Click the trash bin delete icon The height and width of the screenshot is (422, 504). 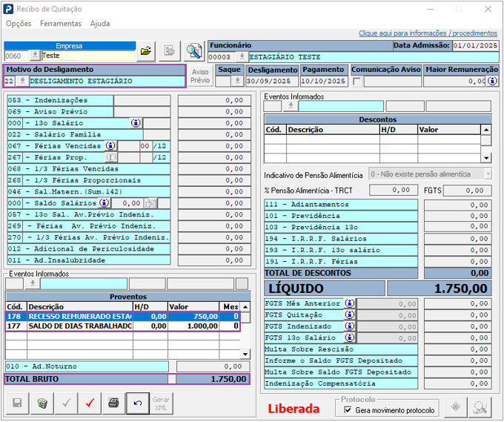pyautogui.click(x=42, y=403)
